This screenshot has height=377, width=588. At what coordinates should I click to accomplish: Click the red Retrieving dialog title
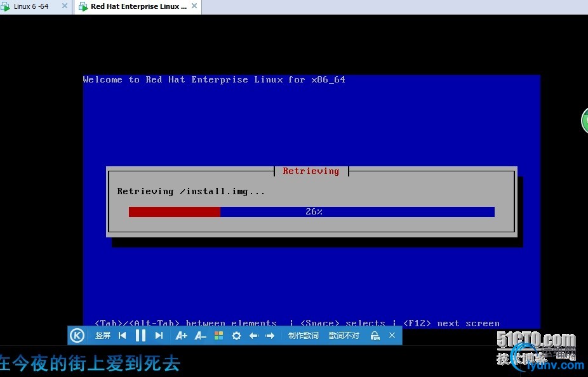tap(311, 171)
